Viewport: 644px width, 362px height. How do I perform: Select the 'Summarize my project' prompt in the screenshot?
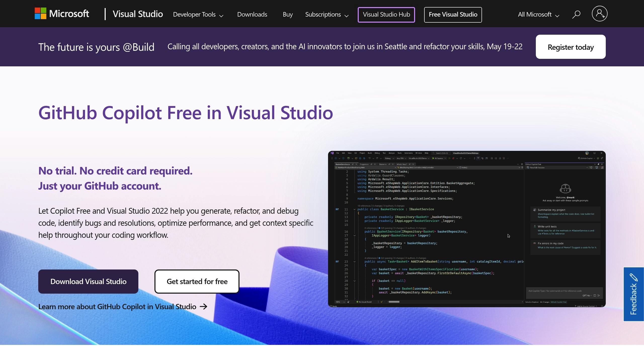click(565, 213)
